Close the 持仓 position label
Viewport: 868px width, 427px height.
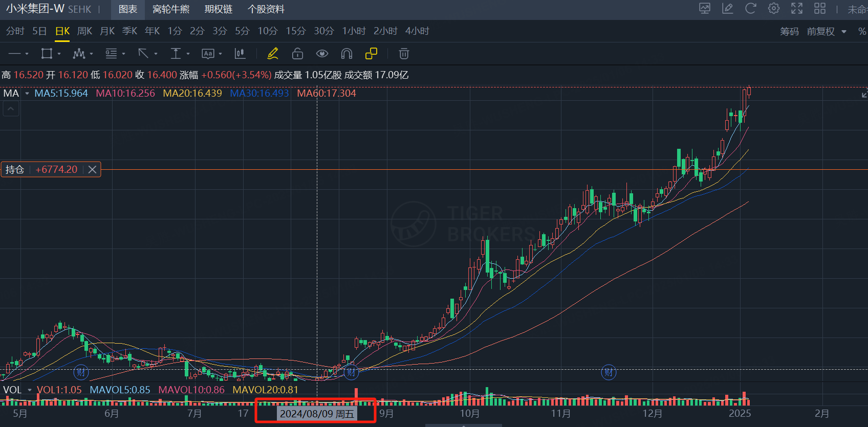[x=92, y=169]
